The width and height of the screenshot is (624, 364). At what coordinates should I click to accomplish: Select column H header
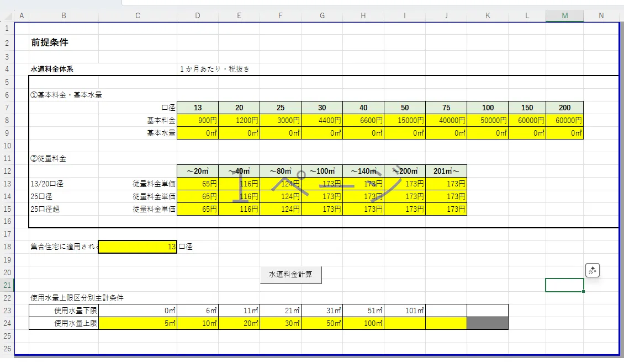pos(363,15)
